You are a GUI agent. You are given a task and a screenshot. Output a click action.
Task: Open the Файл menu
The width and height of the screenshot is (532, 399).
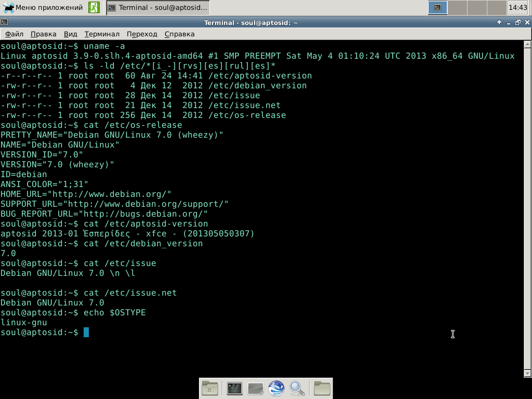14,34
